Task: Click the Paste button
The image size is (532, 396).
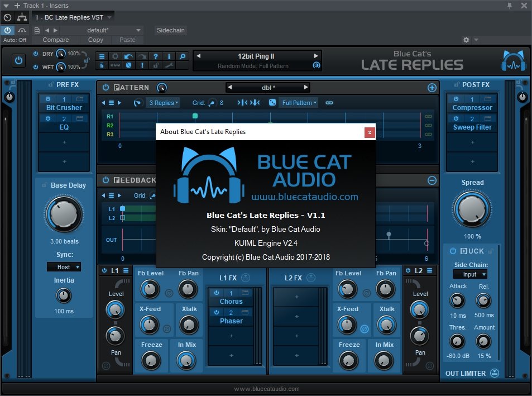Action: pyautogui.click(x=127, y=40)
